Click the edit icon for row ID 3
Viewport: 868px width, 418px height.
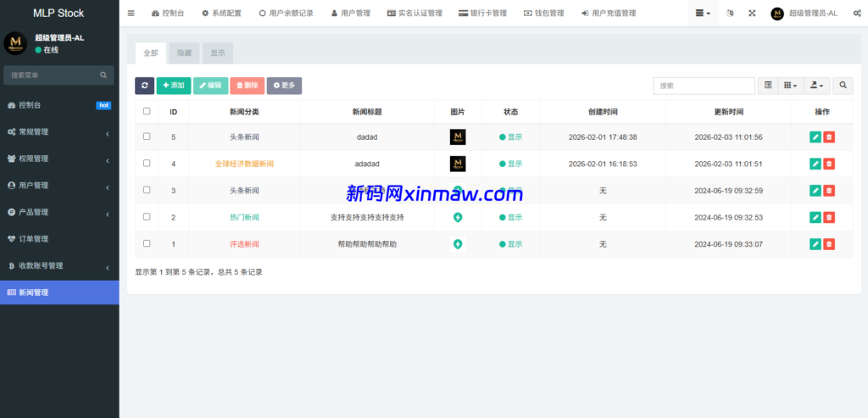[x=815, y=191]
